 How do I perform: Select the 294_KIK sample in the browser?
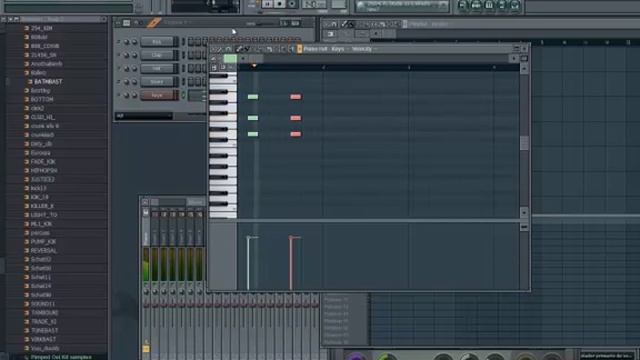pyautogui.click(x=41, y=28)
